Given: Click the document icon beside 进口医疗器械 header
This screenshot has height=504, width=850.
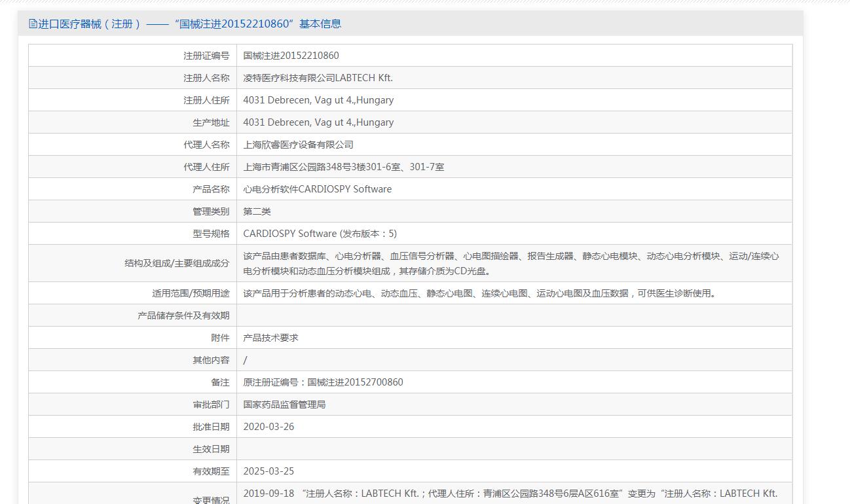Looking at the screenshot, I should (33, 24).
